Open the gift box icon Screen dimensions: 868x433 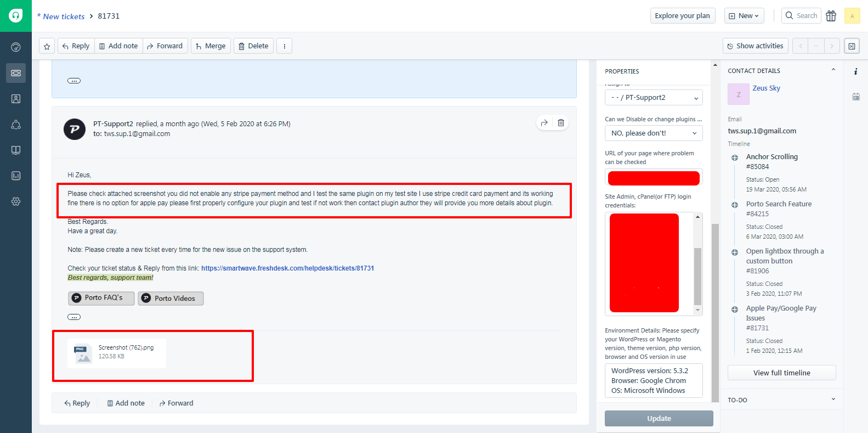831,16
